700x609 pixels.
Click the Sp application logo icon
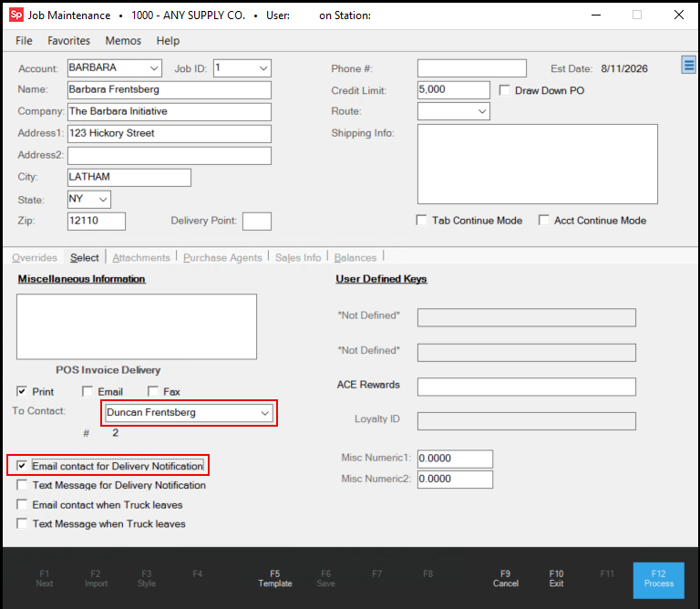pos(16,15)
